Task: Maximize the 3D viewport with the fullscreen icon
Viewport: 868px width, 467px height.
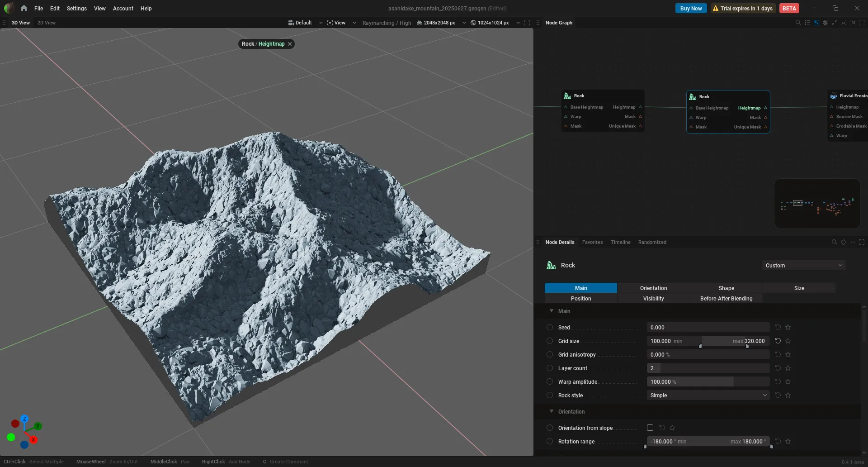Action: 527,23
